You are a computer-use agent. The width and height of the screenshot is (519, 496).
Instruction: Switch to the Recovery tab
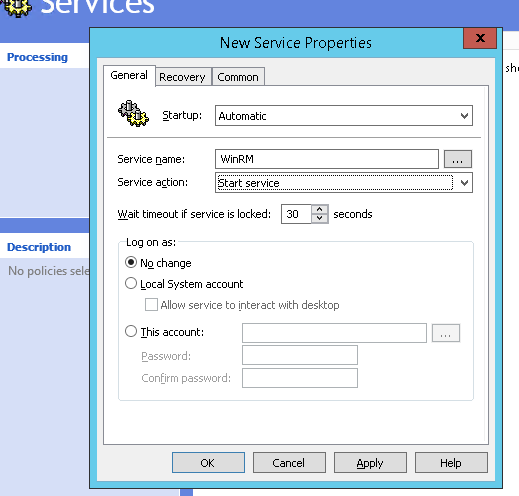(183, 77)
